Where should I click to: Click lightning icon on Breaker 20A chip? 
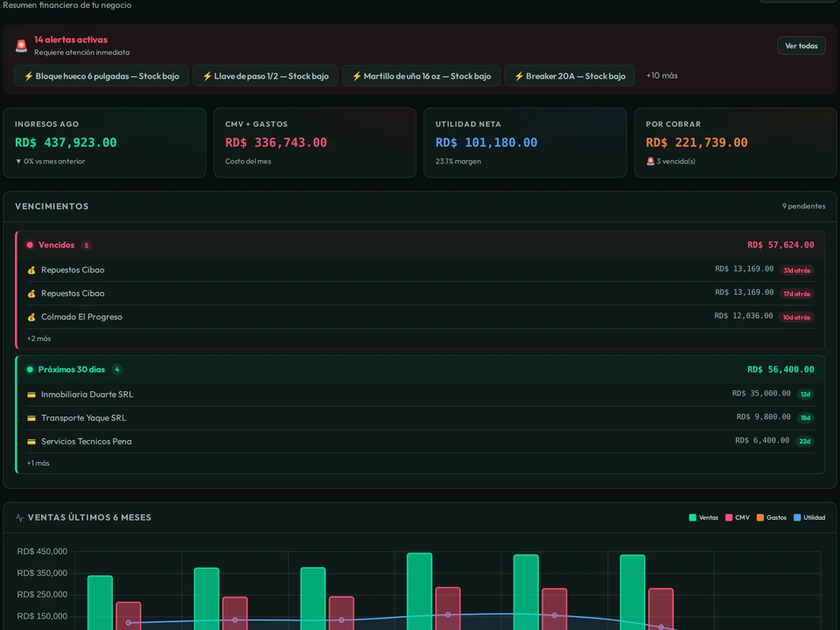point(519,76)
